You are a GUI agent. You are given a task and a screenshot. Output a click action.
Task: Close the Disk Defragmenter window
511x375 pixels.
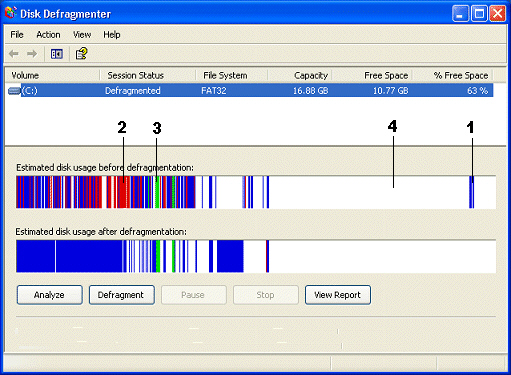(x=498, y=14)
